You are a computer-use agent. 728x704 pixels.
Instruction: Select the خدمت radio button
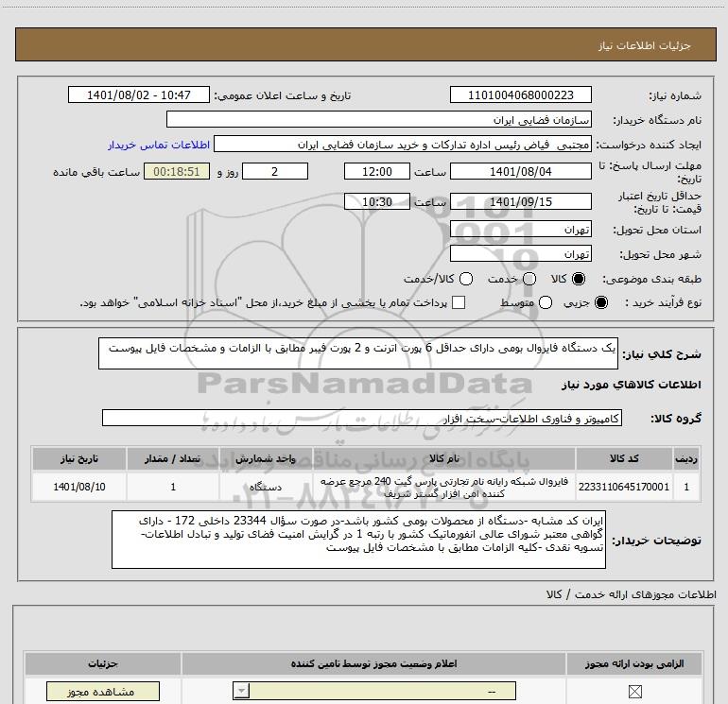pos(529,279)
